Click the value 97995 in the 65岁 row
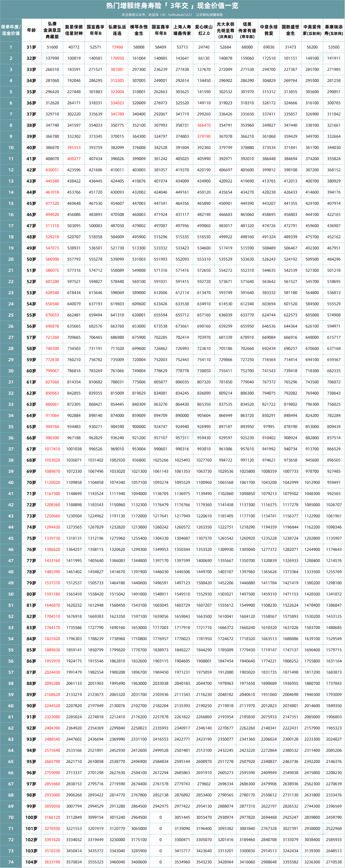345x868 pixels. pos(269,427)
